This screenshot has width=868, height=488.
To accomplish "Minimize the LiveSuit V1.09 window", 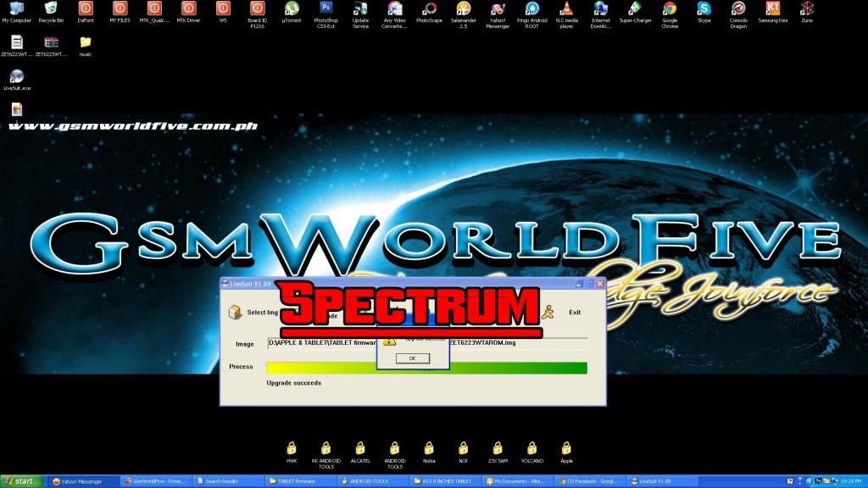I will click(578, 284).
